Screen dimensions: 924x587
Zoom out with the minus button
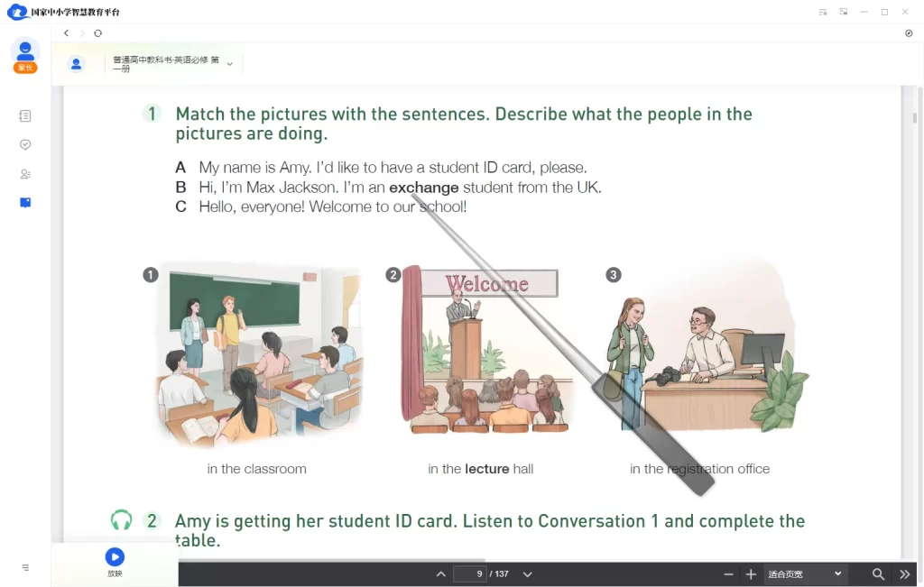coord(728,574)
